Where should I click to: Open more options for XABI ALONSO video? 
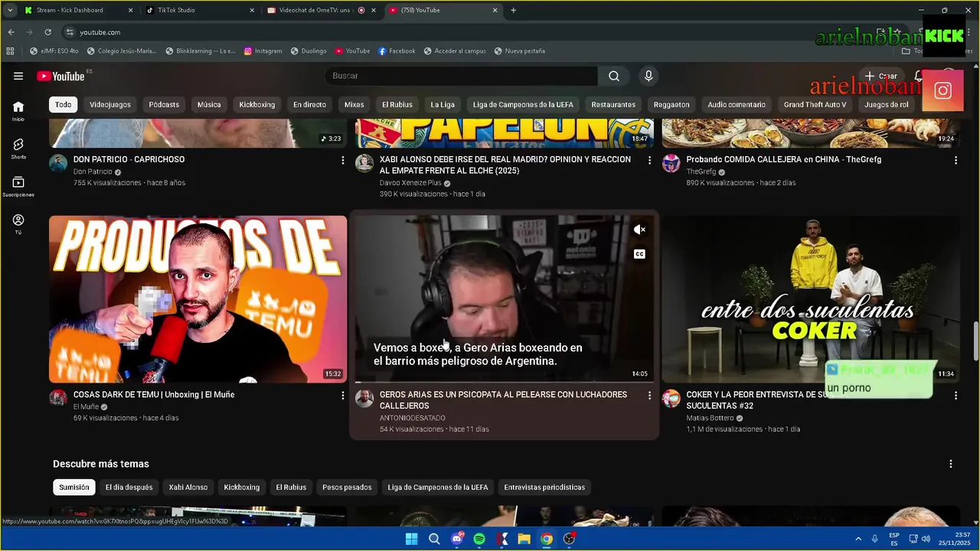pos(649,160)
